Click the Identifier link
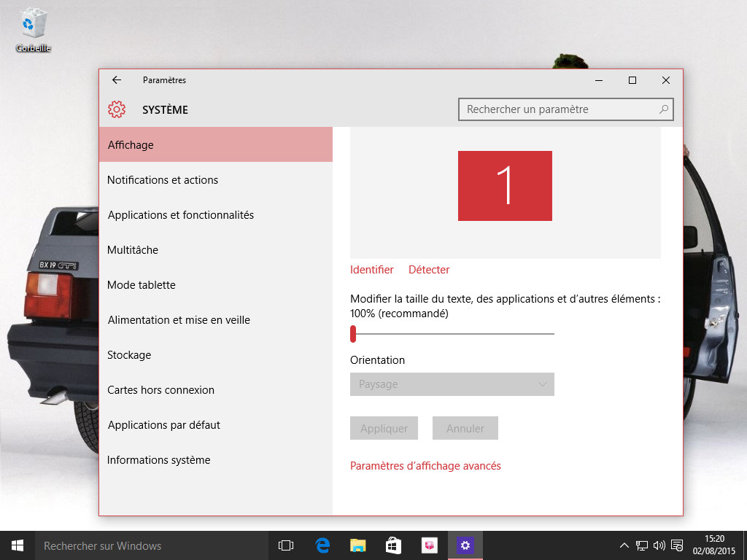The image size is (747, 560). pyautogui.click(x=371, y=270)
